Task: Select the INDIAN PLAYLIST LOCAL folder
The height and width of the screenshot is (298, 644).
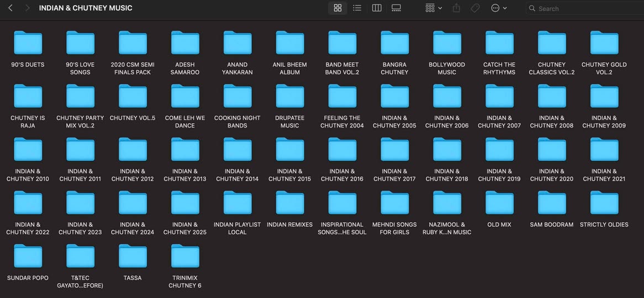Action: (237, 203)
